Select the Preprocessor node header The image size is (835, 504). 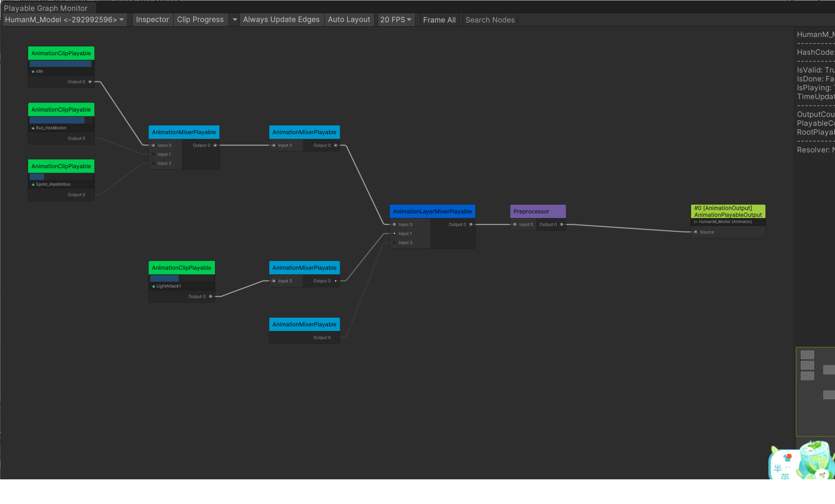[538, 212]
